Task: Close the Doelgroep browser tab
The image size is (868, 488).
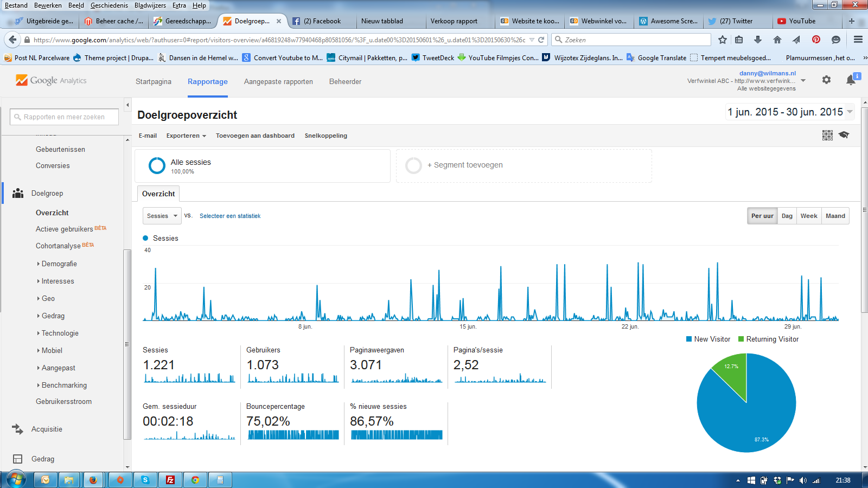Action: click(x=279, y=21)
